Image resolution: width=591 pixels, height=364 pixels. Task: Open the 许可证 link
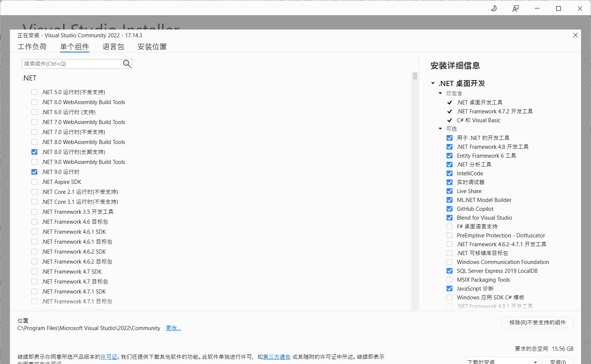(x=109, y=357)
